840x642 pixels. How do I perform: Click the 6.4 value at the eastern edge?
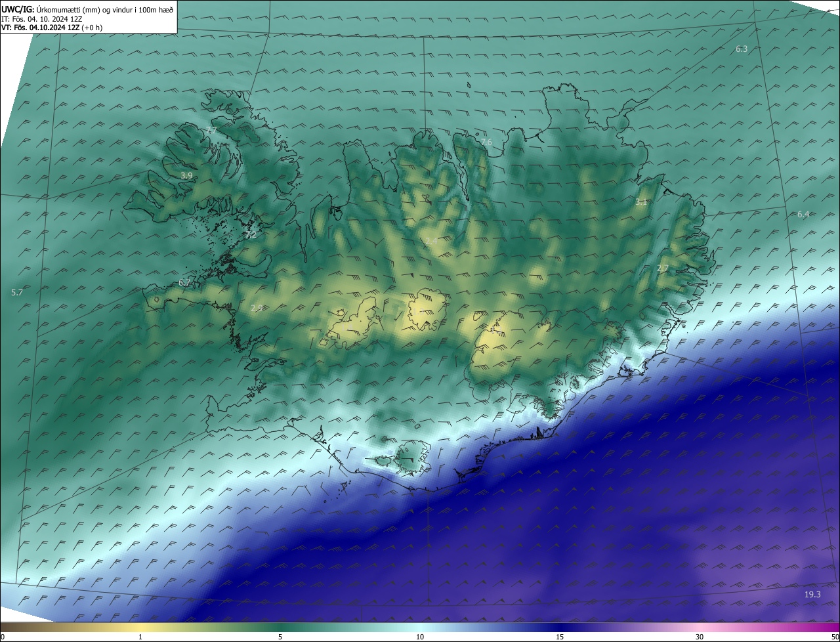(803, 214)
